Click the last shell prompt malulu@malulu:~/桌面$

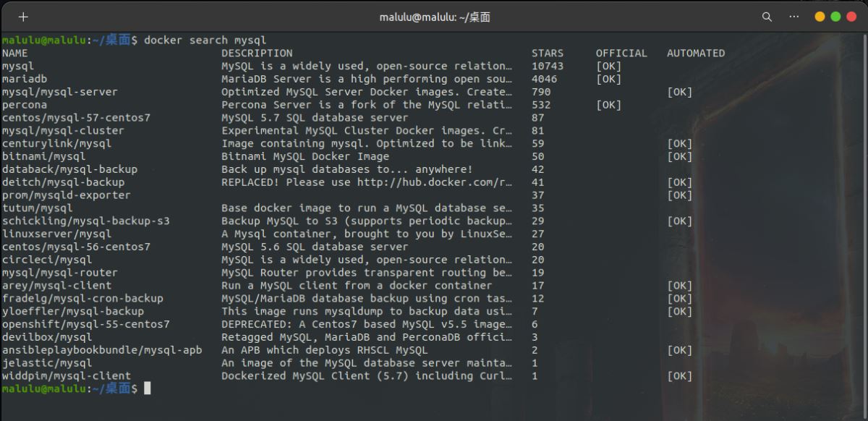tap(69, 388)
